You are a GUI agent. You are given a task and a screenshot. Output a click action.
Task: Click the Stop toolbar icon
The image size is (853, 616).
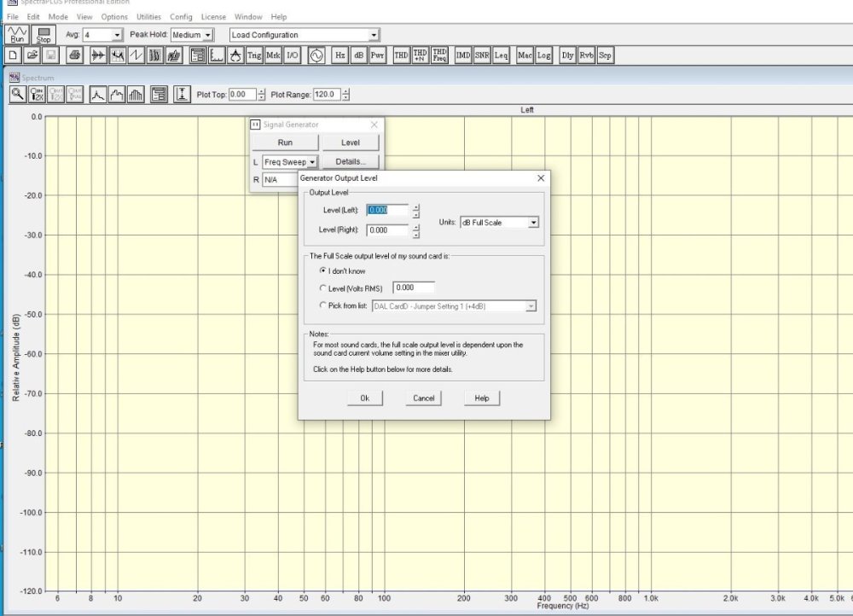[44, 35]
